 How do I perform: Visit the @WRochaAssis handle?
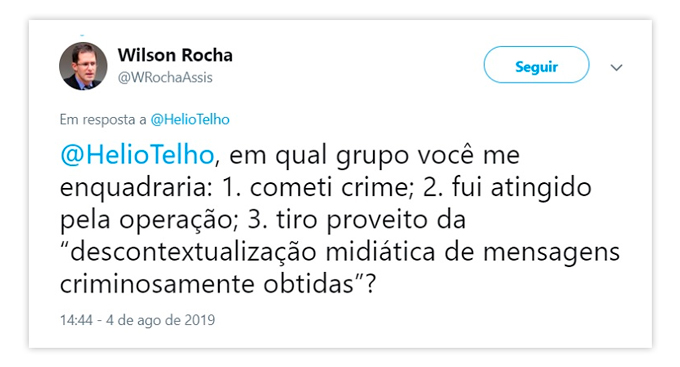(x=165, y=77)
